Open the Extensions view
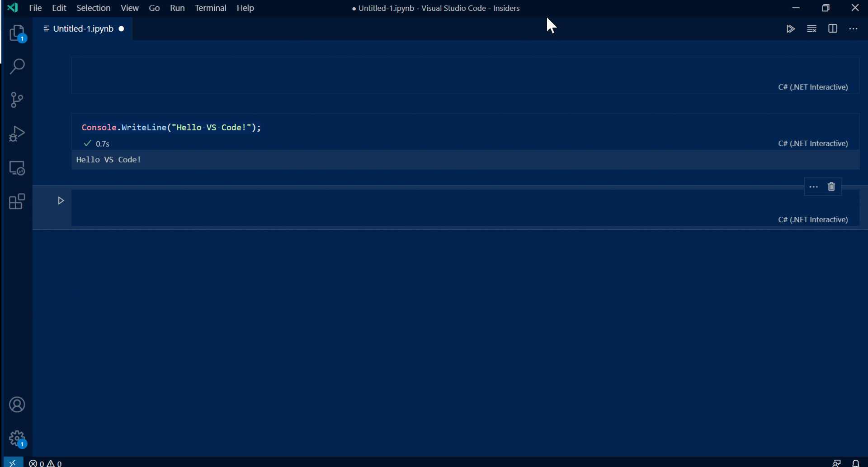 (17, 201)
